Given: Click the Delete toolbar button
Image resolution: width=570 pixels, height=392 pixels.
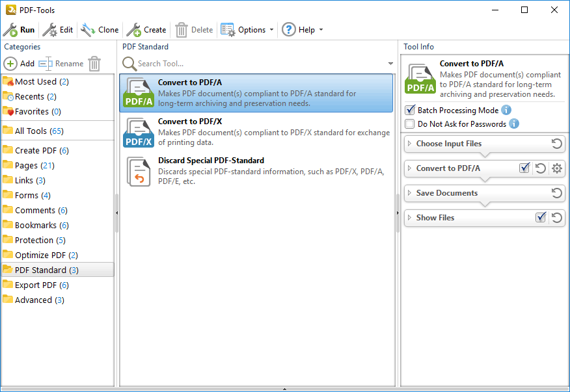Looking at the screenshot, I should pos(194,30).
